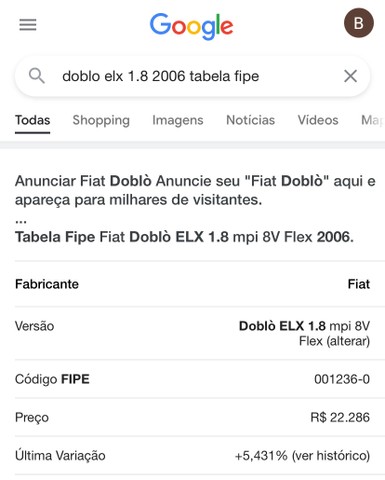
Task: Select the Todas tab
Action: point(32,120)
